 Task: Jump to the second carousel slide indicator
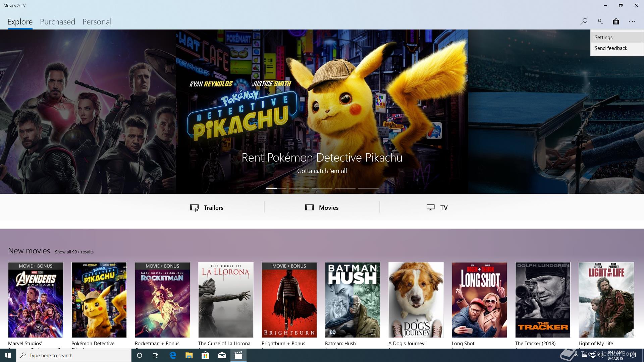299,188
